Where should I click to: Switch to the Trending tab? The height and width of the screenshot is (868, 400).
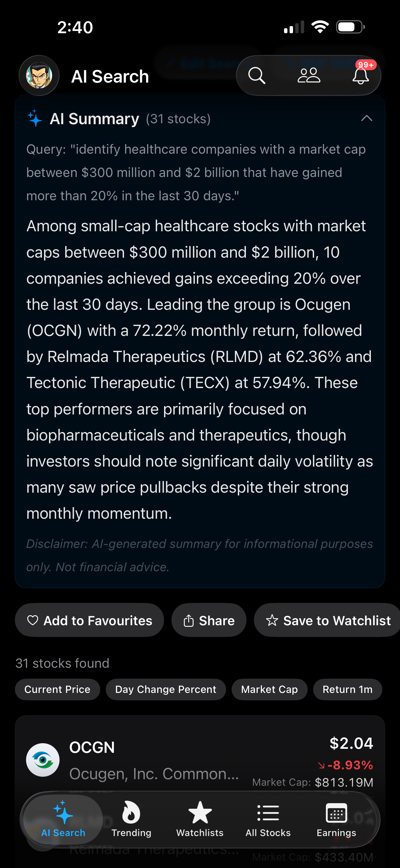pos(131,820)
